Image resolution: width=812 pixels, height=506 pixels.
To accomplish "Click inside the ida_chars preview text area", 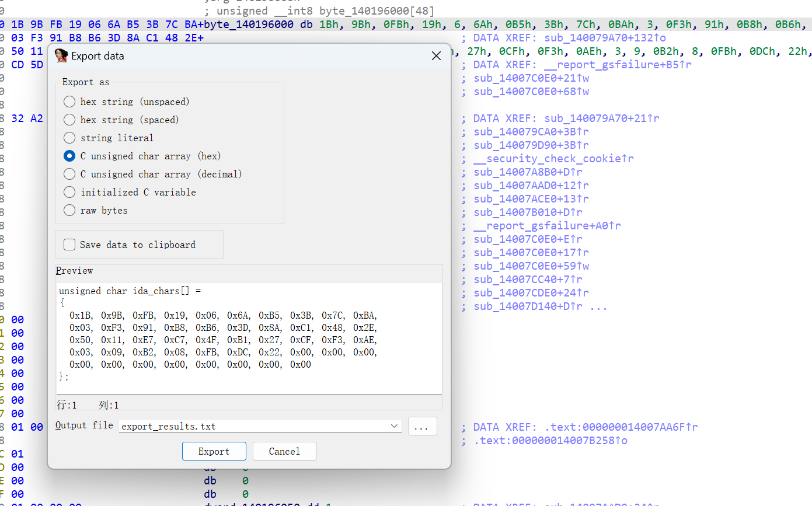I will coord(249,339).
